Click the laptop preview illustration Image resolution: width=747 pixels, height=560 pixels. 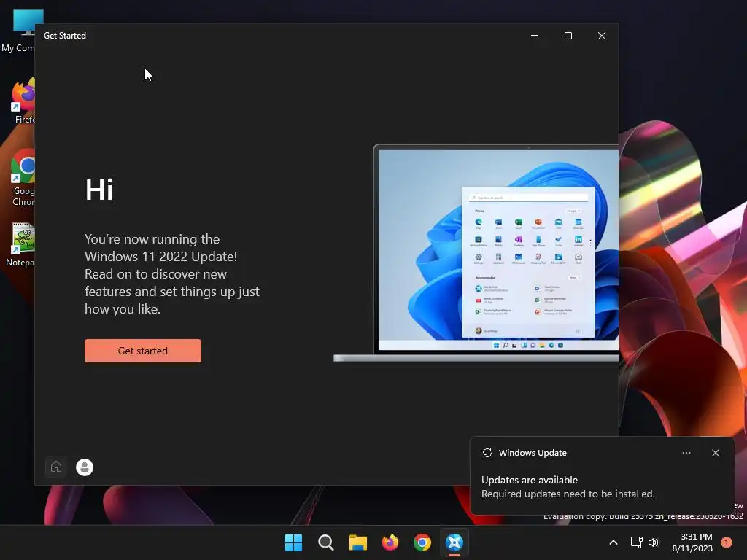476,253
